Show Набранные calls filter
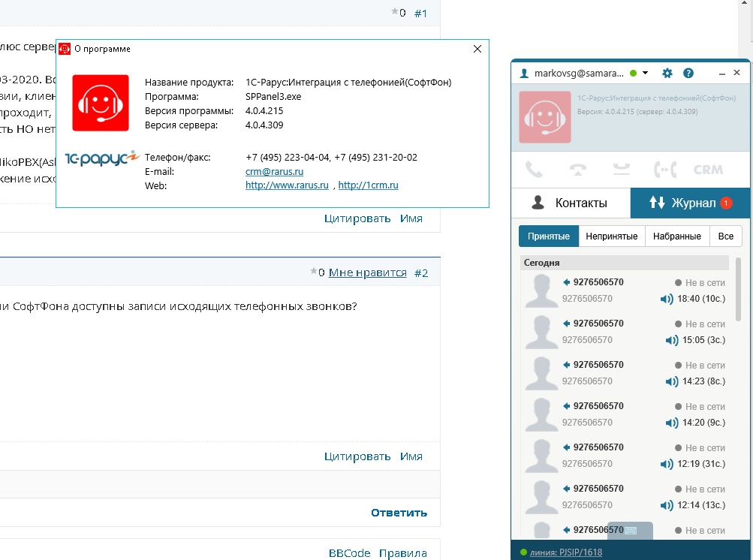The height and width of the screenshot is (560, 753). coord(677,236)
